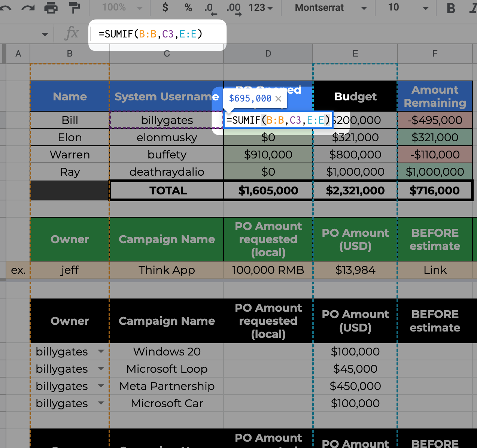
Task: Select column E header
Action: (x=355, y=54)
